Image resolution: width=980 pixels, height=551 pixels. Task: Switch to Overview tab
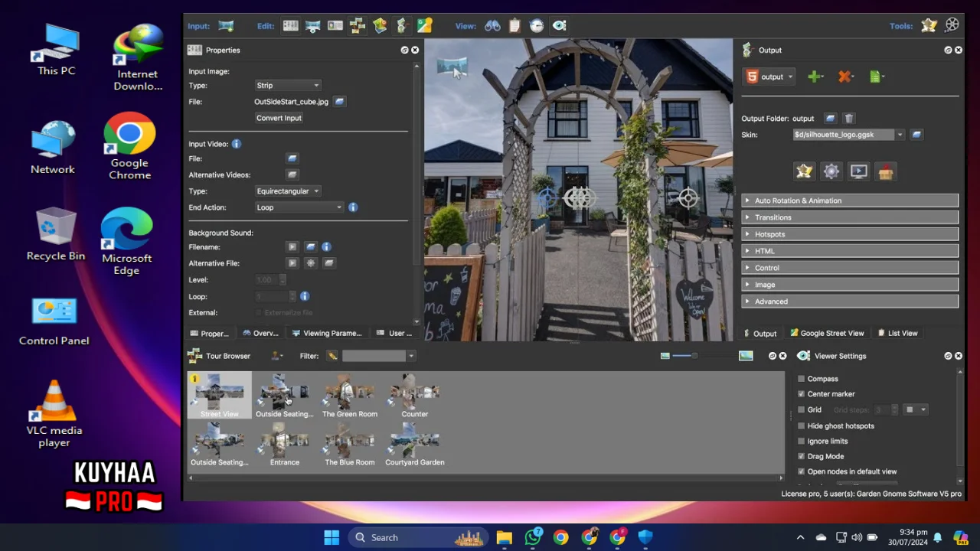coord(260,334)
